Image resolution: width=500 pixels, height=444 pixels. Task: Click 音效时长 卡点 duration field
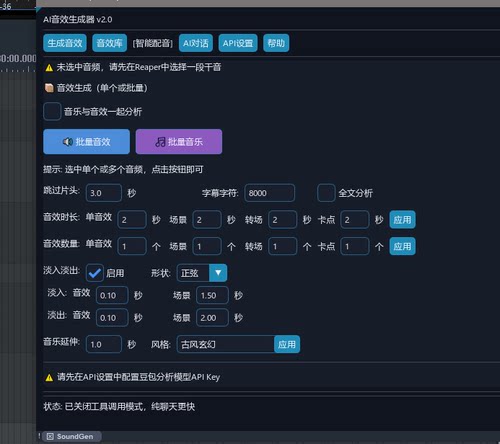(x=355, y=219)
